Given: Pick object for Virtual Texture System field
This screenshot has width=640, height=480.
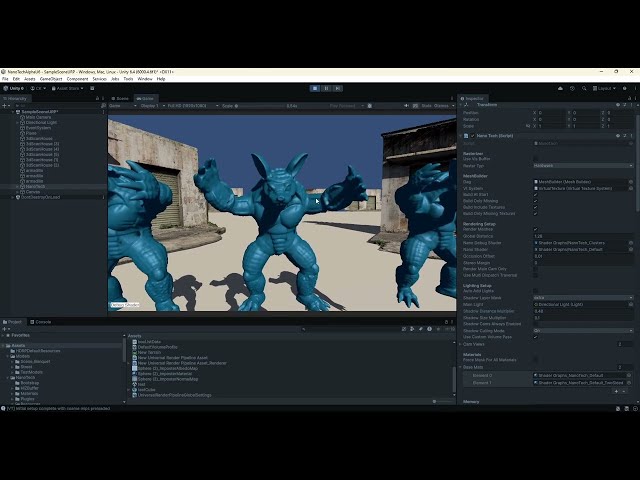Looking at the screenshot, I should 631,189.
